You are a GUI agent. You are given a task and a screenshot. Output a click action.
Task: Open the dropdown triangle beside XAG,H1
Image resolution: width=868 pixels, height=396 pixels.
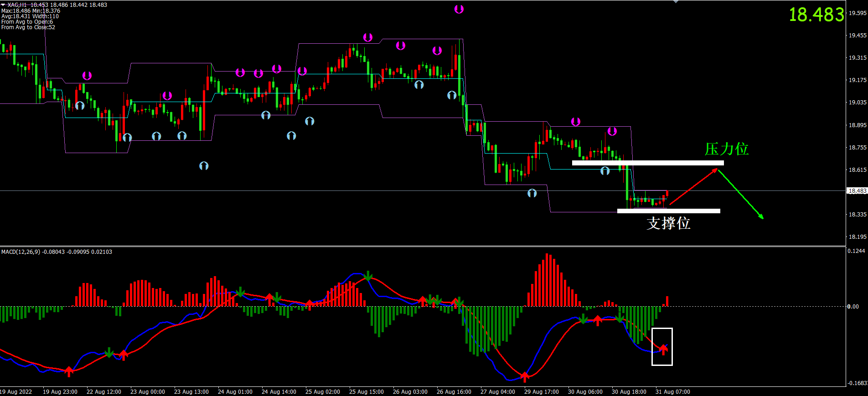pos(3,5)
